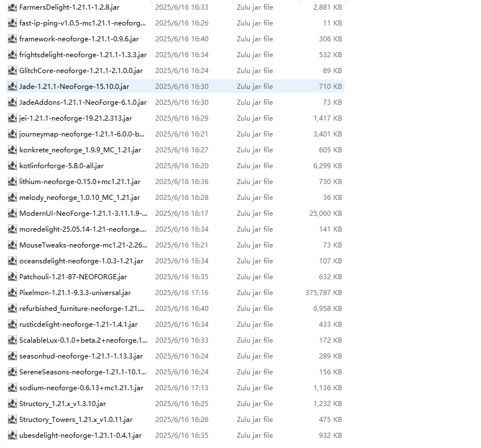Click the 375,787 KB size of the Pixelmon file
The image size is (481, 448).
click(x=323, y=293)
